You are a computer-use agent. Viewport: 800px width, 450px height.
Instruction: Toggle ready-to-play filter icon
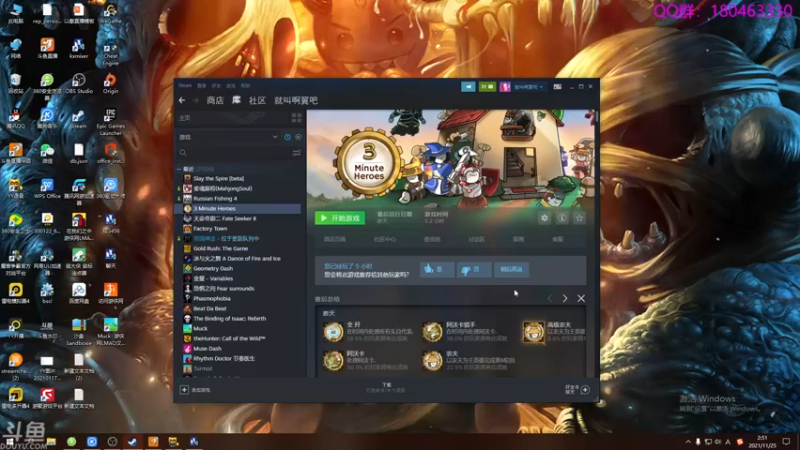point(298,137)
